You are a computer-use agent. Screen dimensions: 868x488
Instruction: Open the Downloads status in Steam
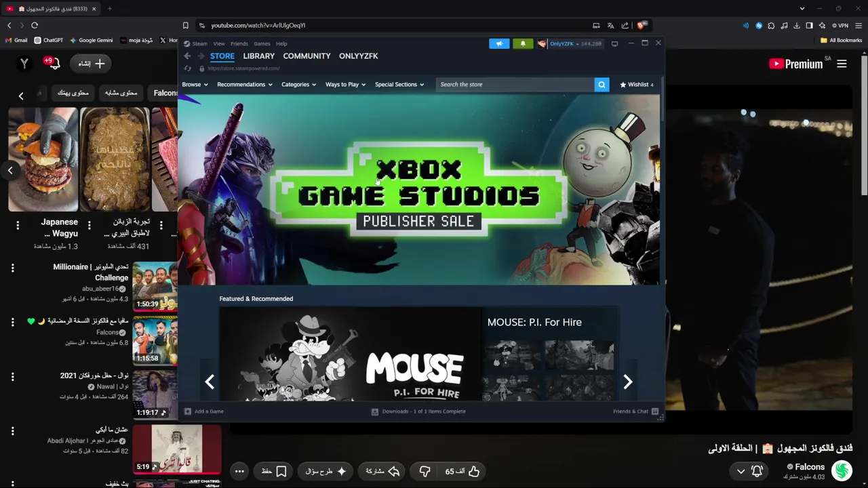[418, 411]
